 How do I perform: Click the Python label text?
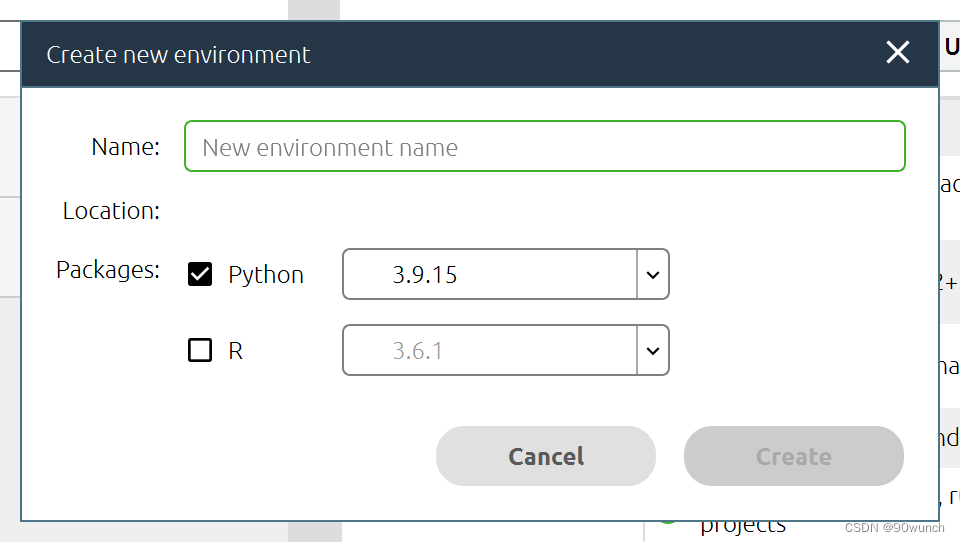[x=266, y=275]
